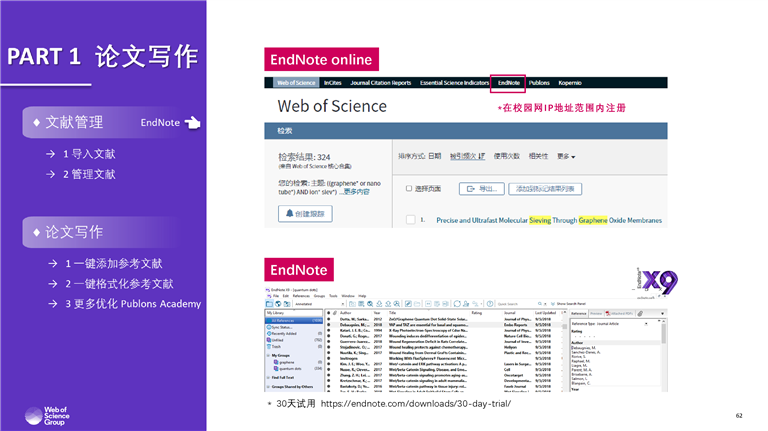This screenshot has width=768, height=431.
Task: Click Export up-arrow icon in EndNote toolbar
Action: click(x=388, y=304)
